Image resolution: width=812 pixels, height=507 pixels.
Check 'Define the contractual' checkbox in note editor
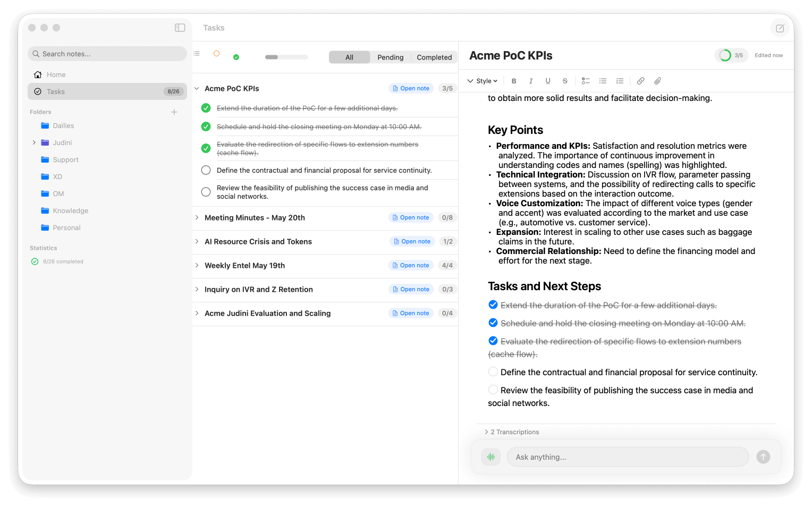(x=493, y=371)
